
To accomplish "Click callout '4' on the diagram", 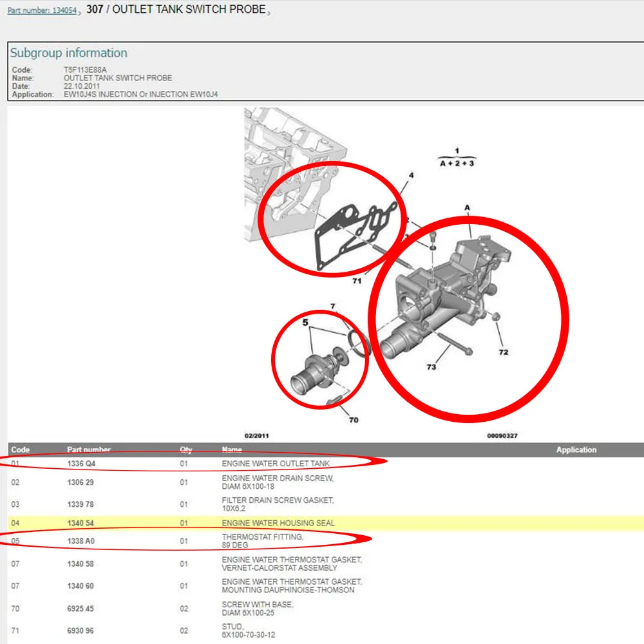I will click(x=411, y=175).
